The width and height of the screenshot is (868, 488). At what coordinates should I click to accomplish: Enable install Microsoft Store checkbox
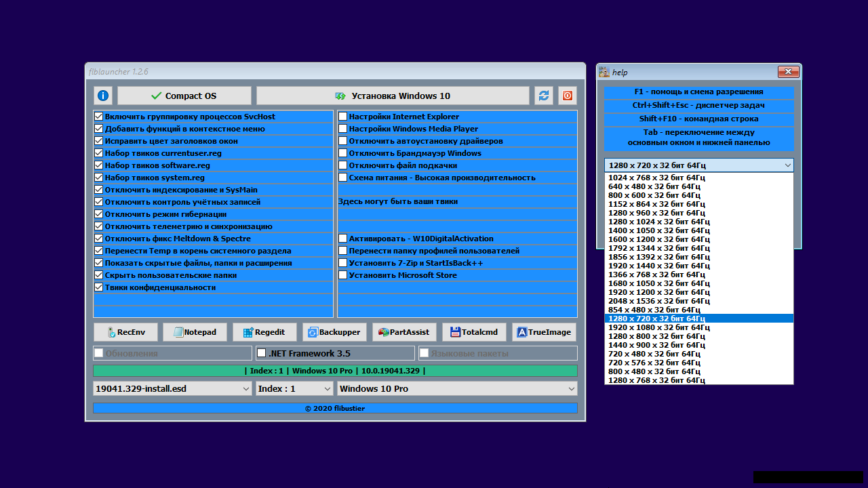point(343,275)
